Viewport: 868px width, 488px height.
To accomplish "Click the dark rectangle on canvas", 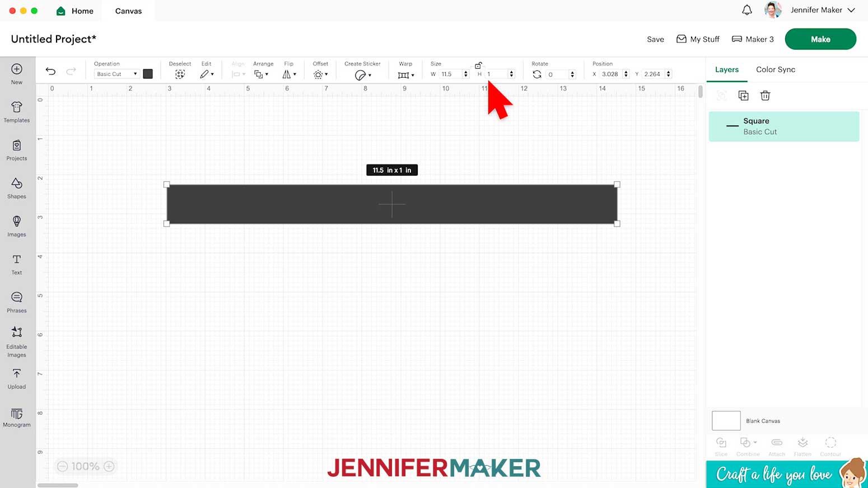I will tap(392, 204).
